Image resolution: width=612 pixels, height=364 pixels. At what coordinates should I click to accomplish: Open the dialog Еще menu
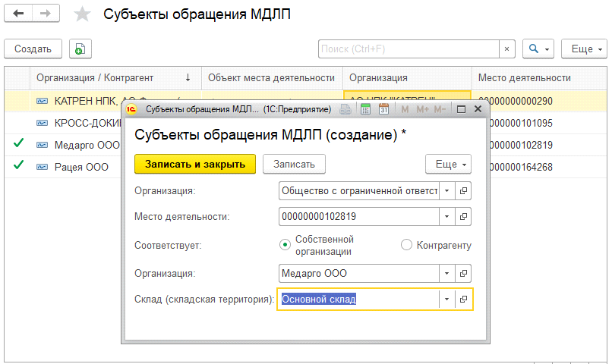point(448,164)
